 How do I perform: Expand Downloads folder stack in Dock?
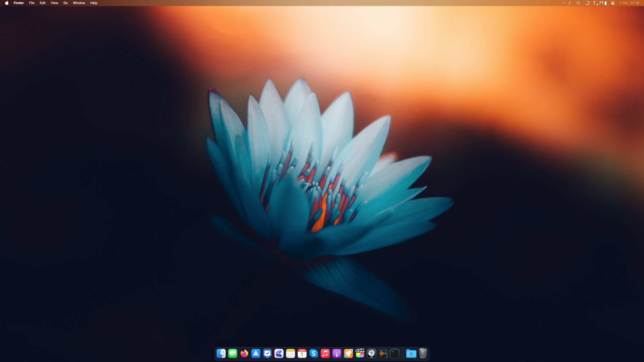pos(411,353)
